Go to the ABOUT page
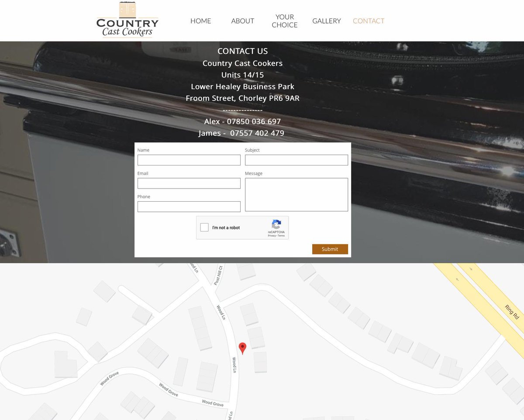The image size is (524, 420). [242, 21]
